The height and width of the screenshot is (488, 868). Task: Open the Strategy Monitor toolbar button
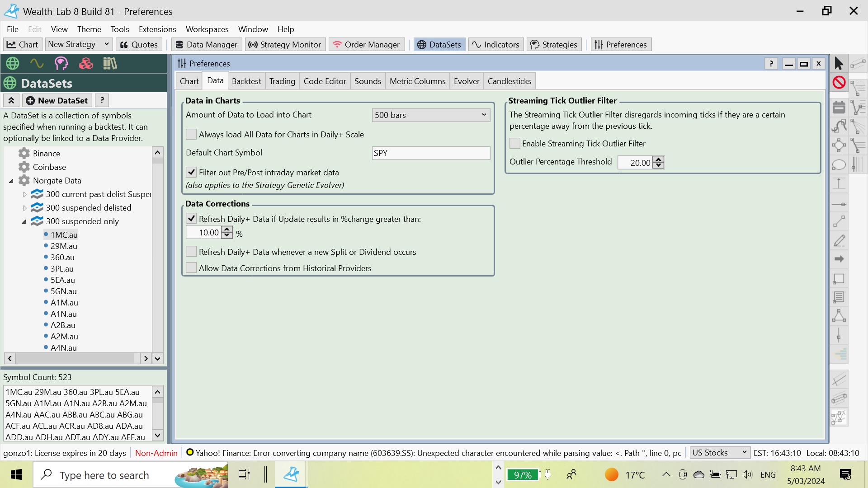pos(285,44)
